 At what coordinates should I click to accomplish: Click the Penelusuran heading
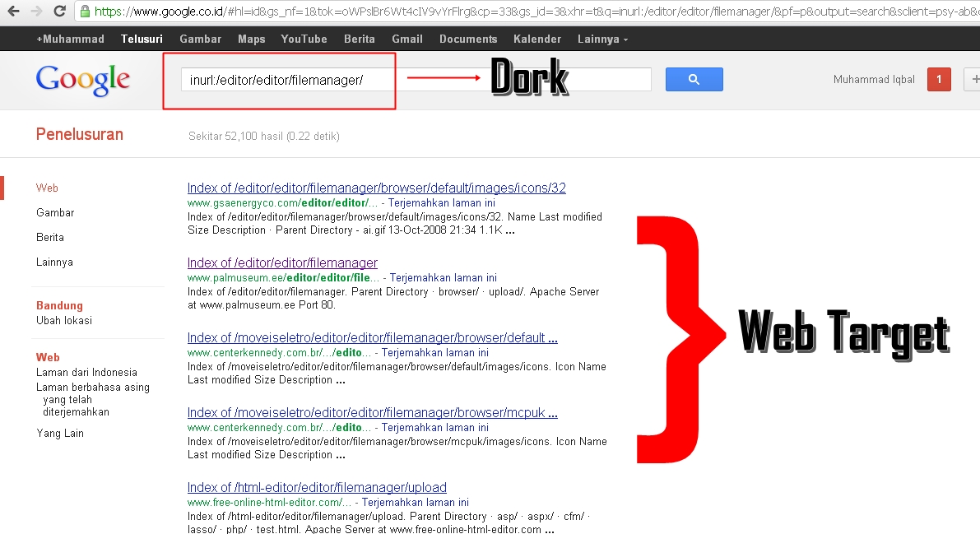coord(79,134)
